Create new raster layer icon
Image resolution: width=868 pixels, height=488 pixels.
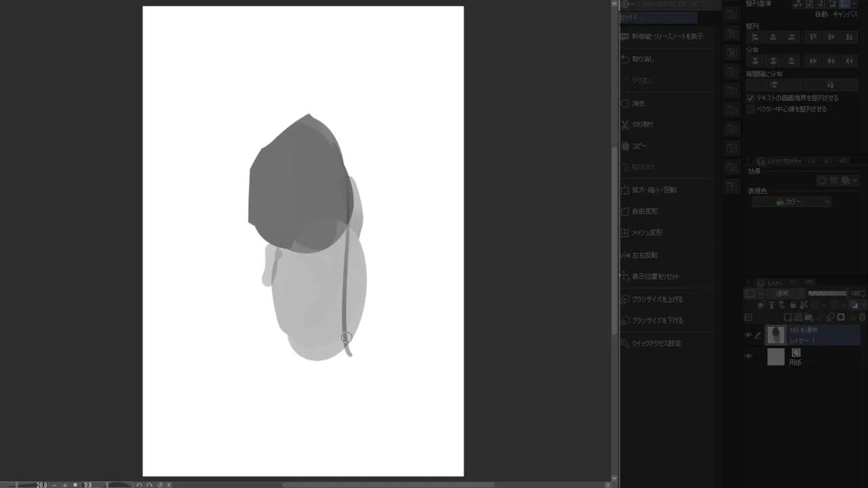788,317
